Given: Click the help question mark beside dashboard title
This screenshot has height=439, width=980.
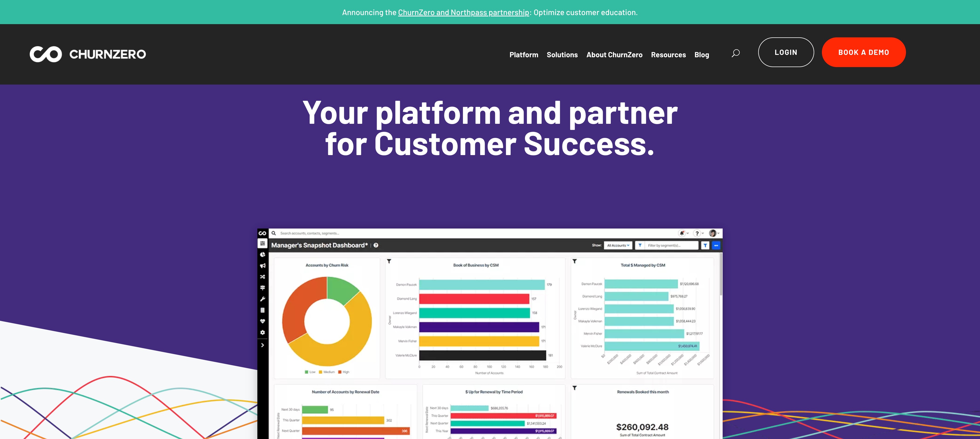Looking at the screenshot, I should 376,245.
